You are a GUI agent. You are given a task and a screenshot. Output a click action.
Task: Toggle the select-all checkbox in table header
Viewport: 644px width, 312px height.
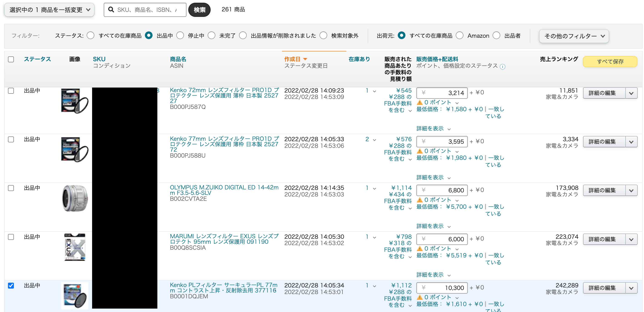[11, 59]
